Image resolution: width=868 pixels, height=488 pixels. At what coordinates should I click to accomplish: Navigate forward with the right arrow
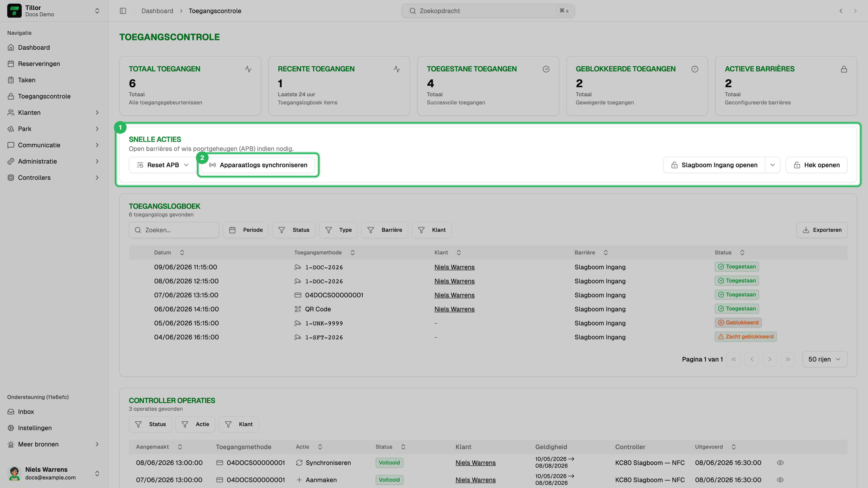tap(855, 11)
